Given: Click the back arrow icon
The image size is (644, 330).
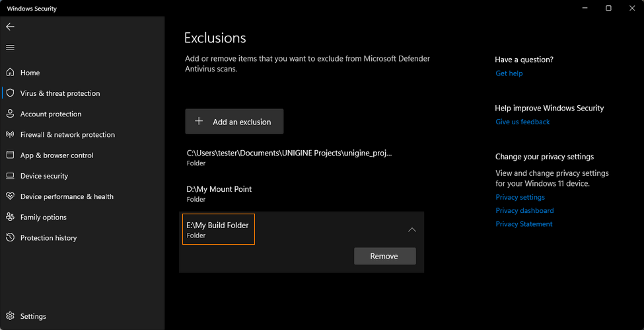Looking at the screenshot, I should [x=11, y=26].
